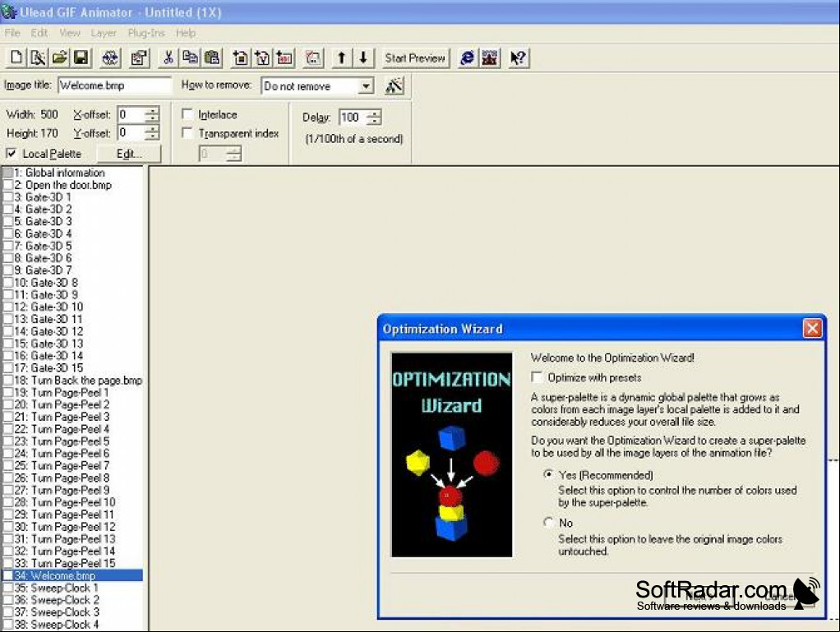Open the Edit menu
This screenshot has height=632, width=840.
(39, 33)
